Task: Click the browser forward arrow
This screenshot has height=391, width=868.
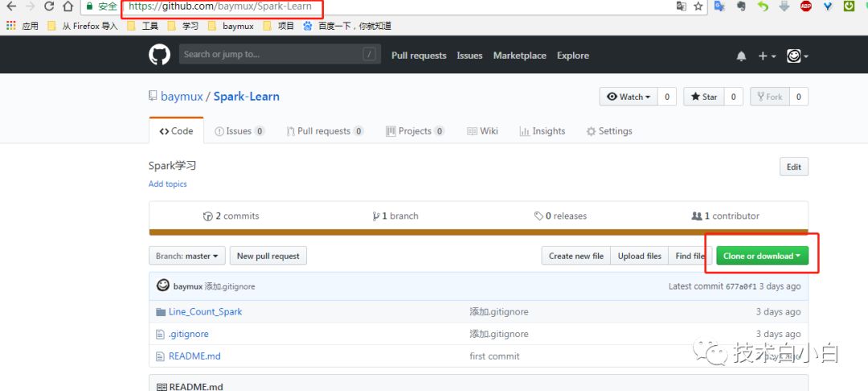Action: (30, 6)
